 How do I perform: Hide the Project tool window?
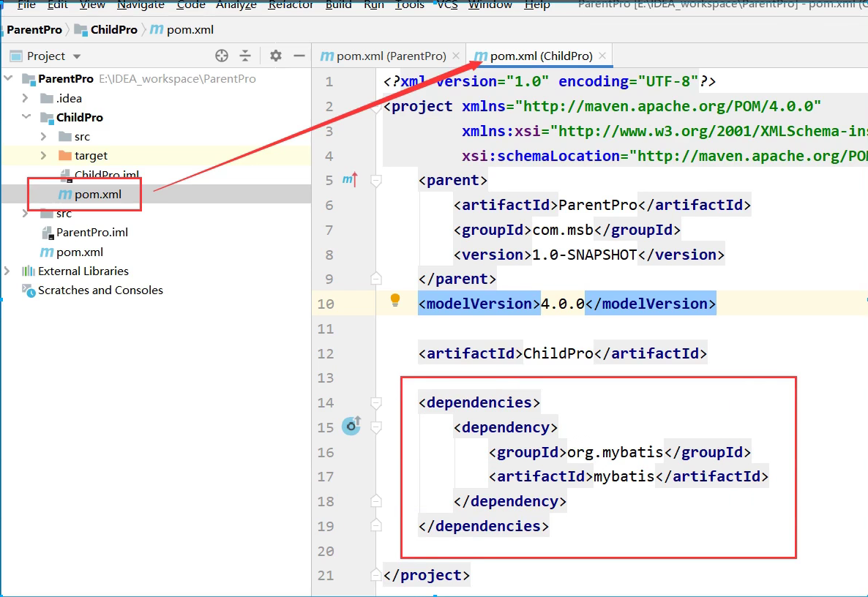(x=299, y=56)
